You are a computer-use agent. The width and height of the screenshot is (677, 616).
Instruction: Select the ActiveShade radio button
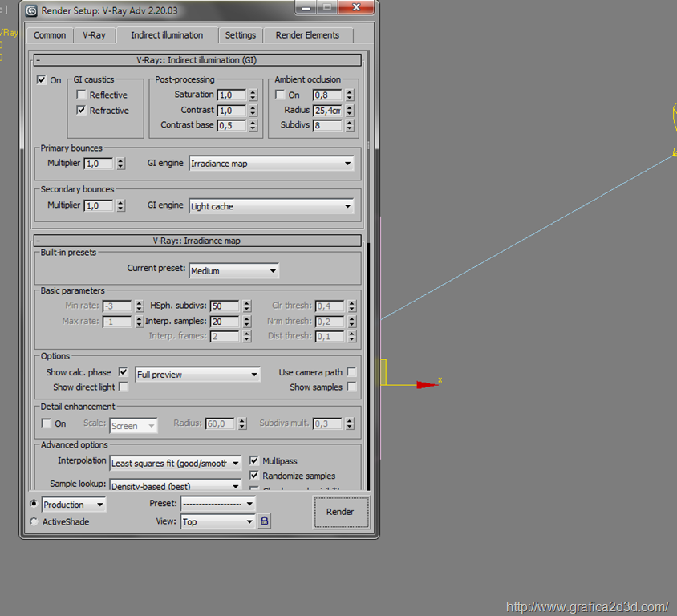click(x=34, y=521)
